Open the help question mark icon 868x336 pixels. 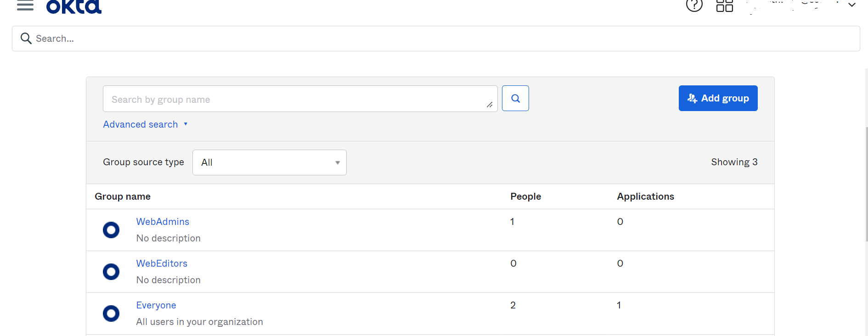(694, 6)
